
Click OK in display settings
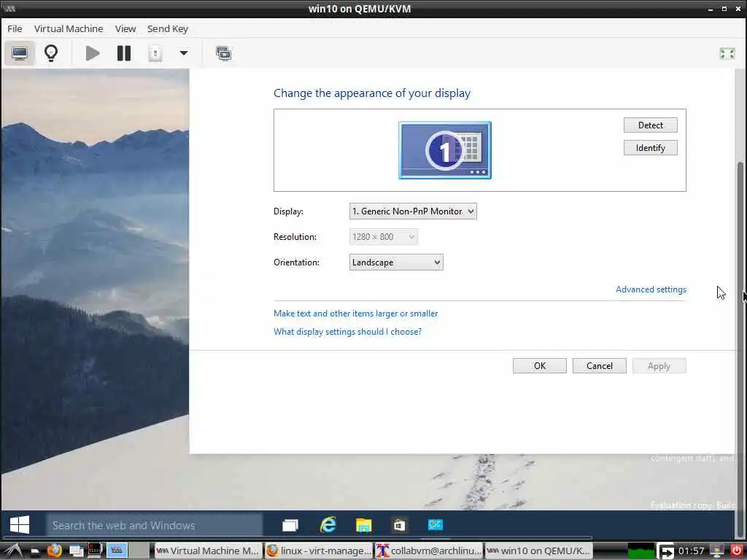[540, 366]
